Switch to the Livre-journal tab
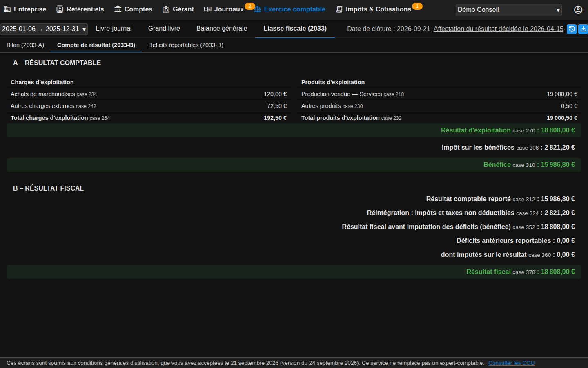Image resolution: width=588 pixels, height=368 pixels. (x=114, y=29)
